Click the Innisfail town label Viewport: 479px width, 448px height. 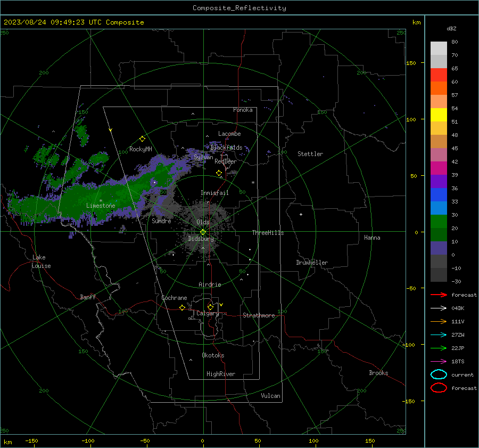click(214, 193)
